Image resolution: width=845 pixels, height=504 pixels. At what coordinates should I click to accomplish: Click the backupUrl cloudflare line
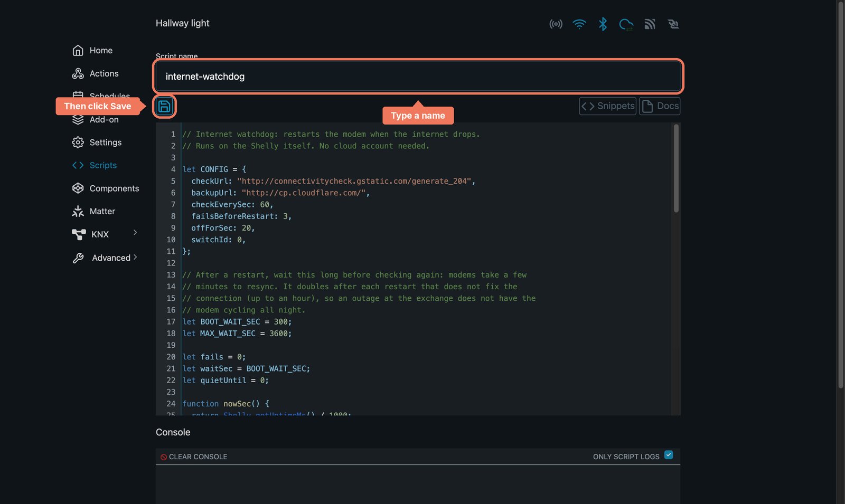(x=280, y=193)
